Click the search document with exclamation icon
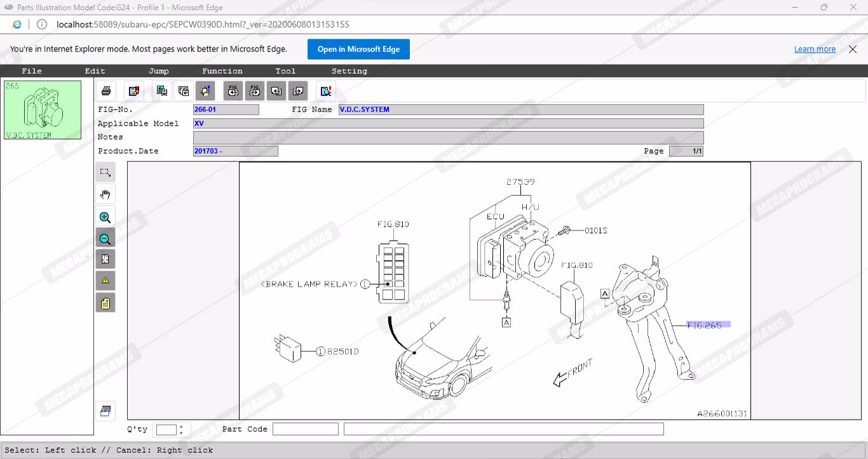Image resolution: width=868 pixels, height=459 pixels. 326,91
